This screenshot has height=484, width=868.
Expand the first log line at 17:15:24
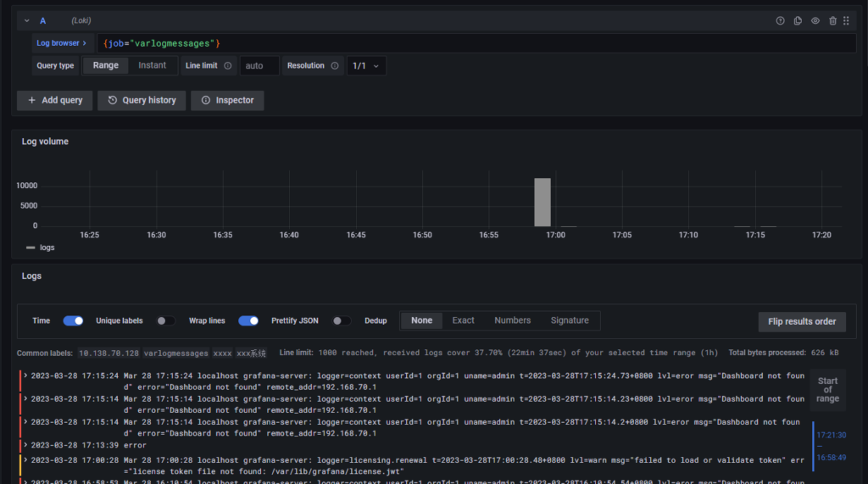coord(26,375)
